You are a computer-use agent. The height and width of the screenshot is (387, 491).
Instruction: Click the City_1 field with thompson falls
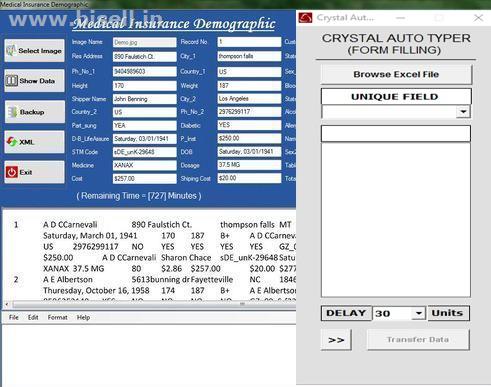(249, 56)
